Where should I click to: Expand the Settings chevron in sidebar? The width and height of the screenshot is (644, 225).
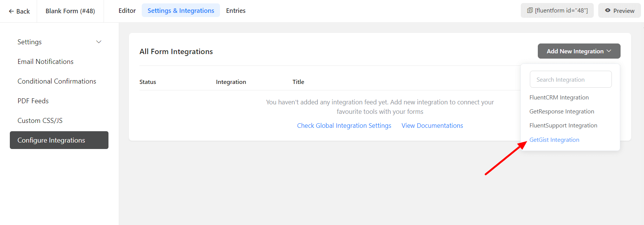pos(99,42)
